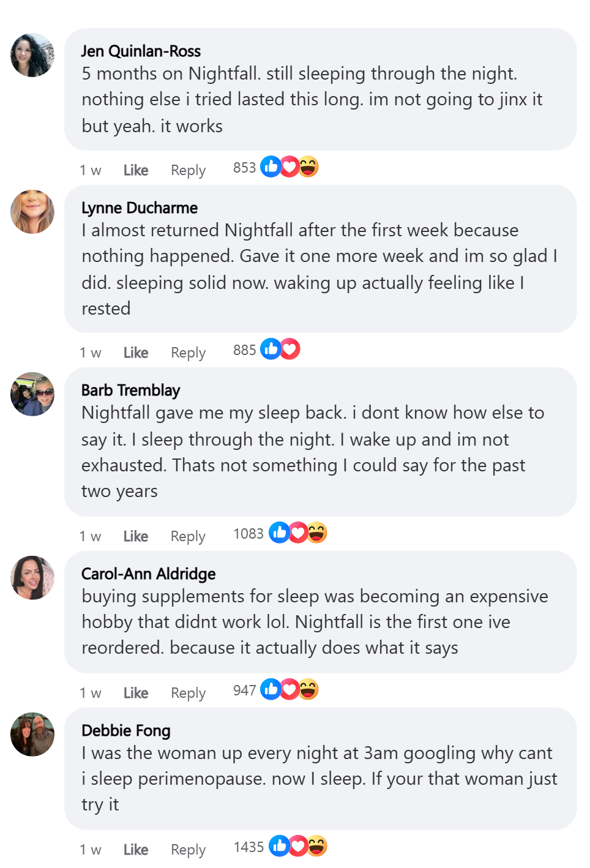The width and height of the screenshot is (590, 868).
Task: Click reaction emojis on Barb Tremblay's comment
Action: point(298,533)
